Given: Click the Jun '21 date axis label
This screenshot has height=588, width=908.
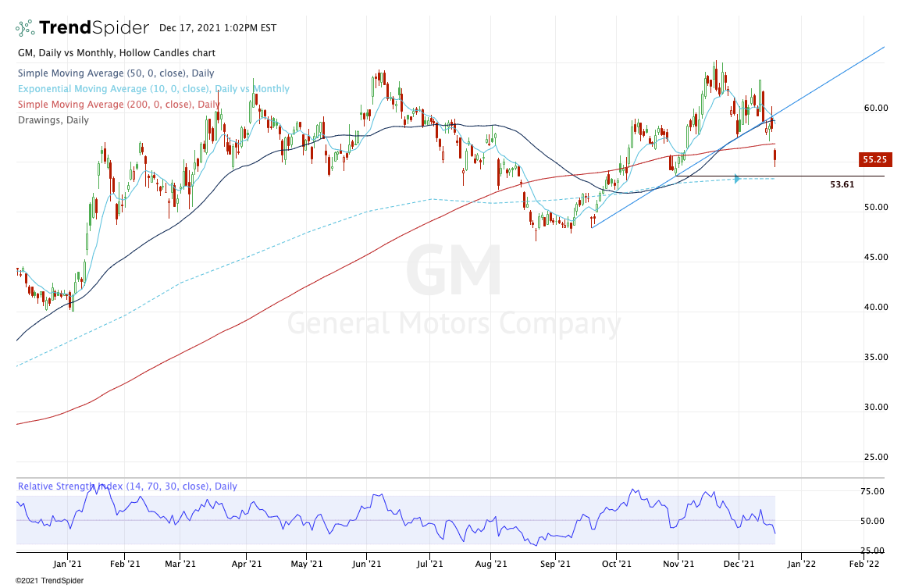Looking at the screenshot, I should pos(366,563).
